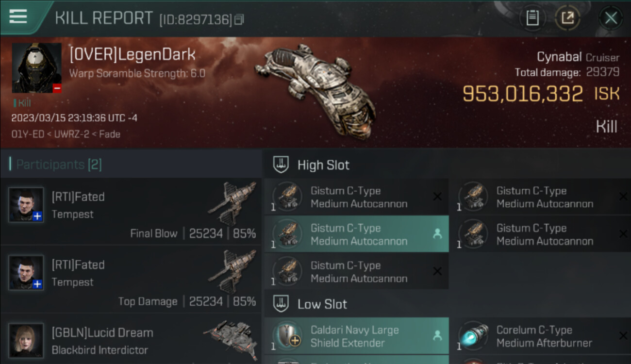Open the clipboard notes icon
The height and width of the screenshot is (364, 631).
(x=532, y=18)
